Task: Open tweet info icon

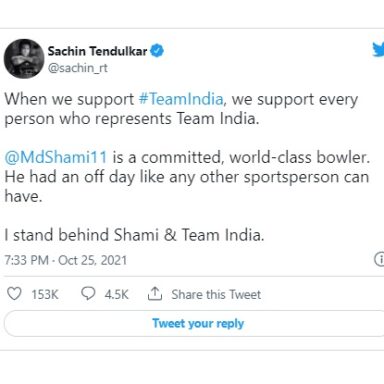Action: tap(379, 259)
